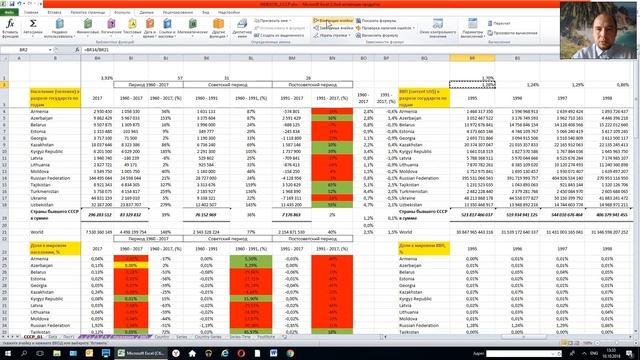
Task: Click the Microsoft Excel taskbar button
Action: coord(141,353)
